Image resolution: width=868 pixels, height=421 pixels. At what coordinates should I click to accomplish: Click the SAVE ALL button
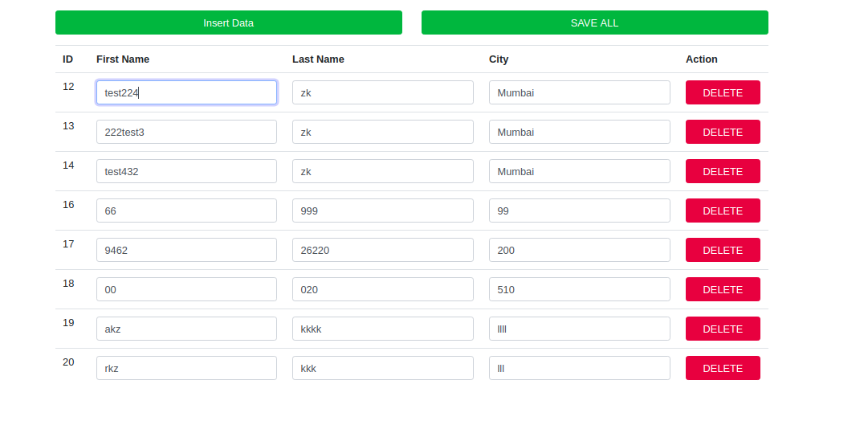point(594,22)
